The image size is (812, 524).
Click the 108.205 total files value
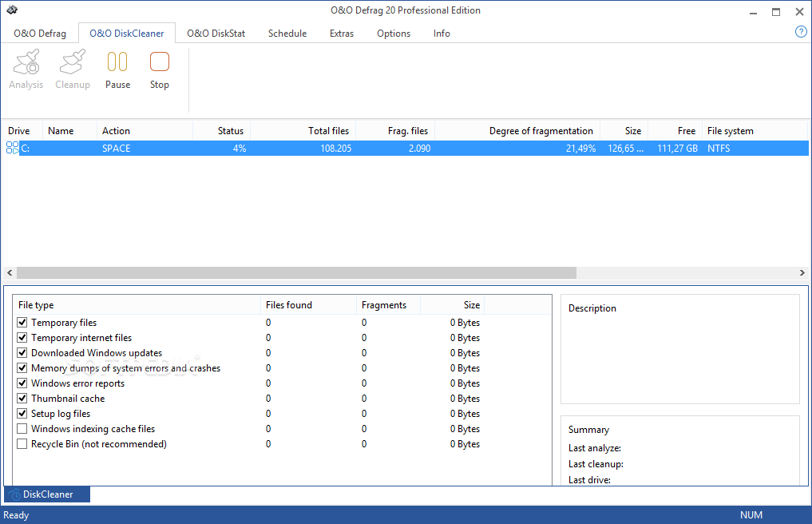tap(335, 149)
